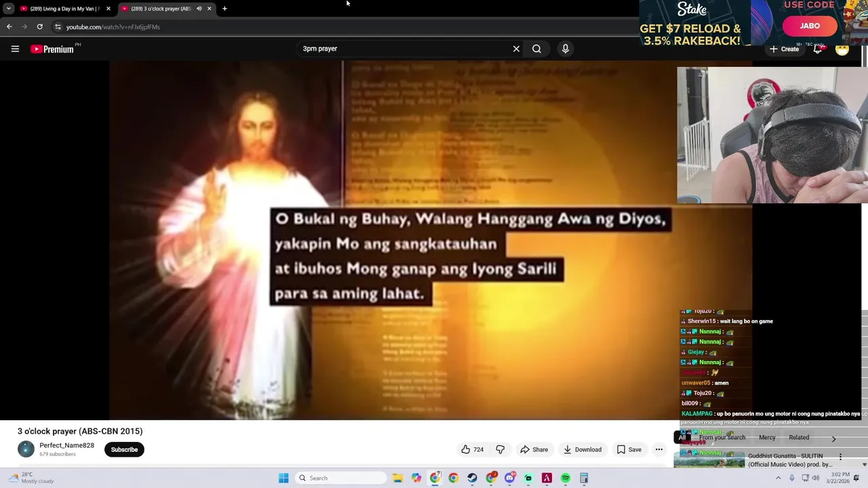Close the Living a Day in My Van tab
Image resolution: width=868 pixels, height=488 pixels.
[108, 9]
